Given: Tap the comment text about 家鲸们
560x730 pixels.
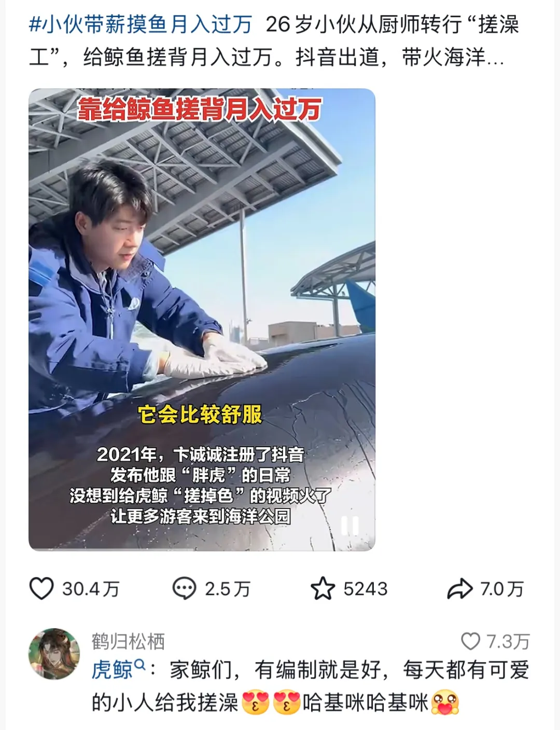Looking at the screenshot, I should pyautogui.click(x=311, y=686).
